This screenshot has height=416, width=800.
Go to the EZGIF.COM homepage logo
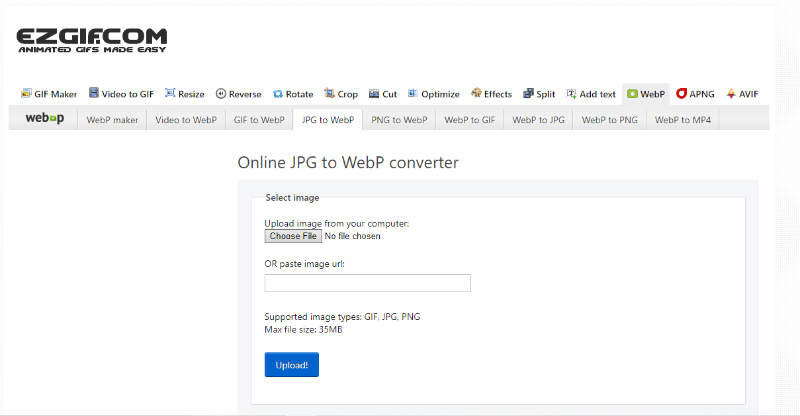point(92,40)
